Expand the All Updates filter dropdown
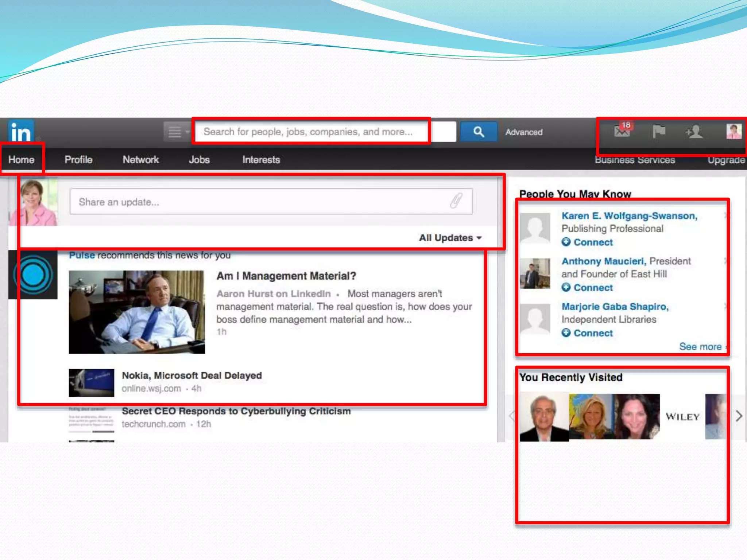Screen dimensions: 747x560 (450, 238)
